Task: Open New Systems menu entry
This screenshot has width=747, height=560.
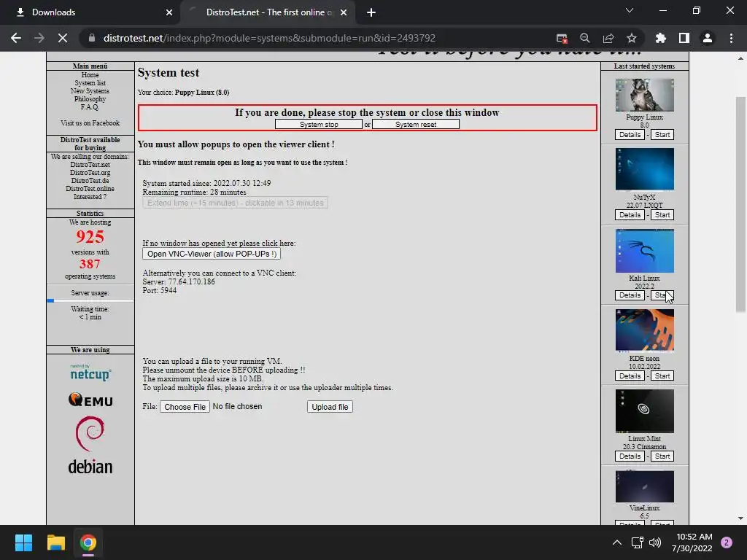Action: 90,91
